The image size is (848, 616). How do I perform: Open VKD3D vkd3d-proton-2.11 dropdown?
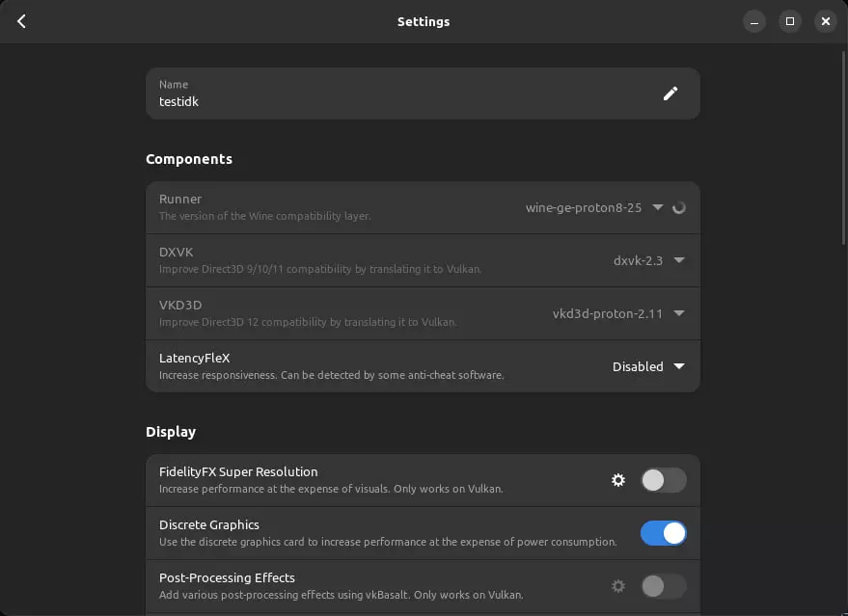pyautogui.click(x=618, y=313)
